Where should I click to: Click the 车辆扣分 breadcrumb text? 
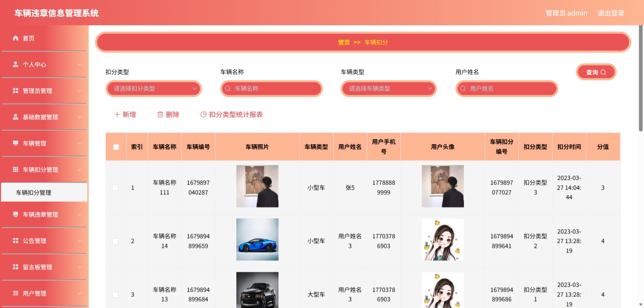[x=376, y=42]
